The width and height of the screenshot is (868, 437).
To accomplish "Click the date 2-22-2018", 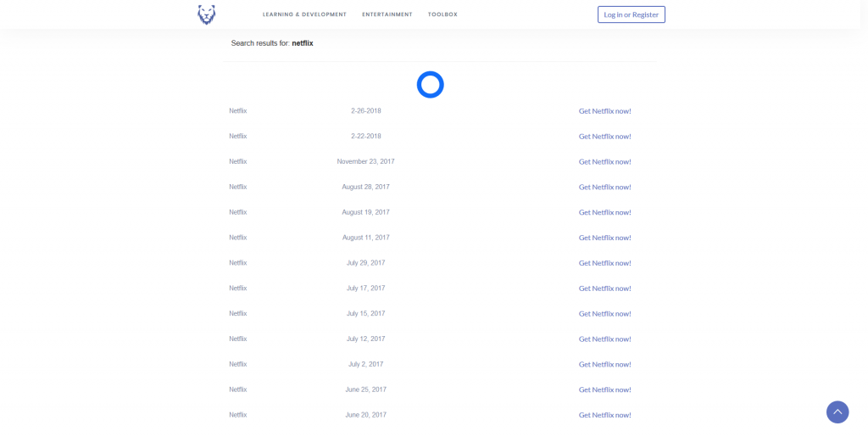I will point(366,137).
